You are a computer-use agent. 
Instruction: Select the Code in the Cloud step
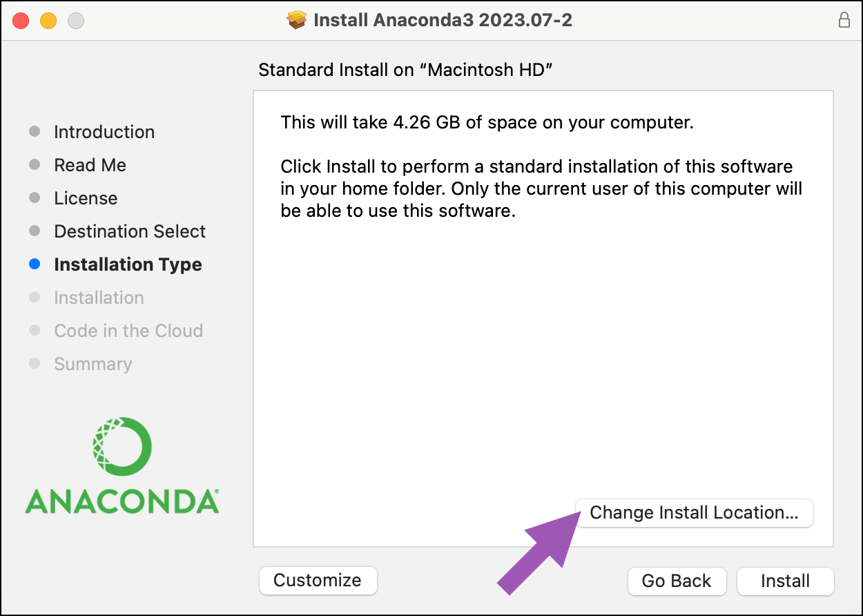(128, 331)
